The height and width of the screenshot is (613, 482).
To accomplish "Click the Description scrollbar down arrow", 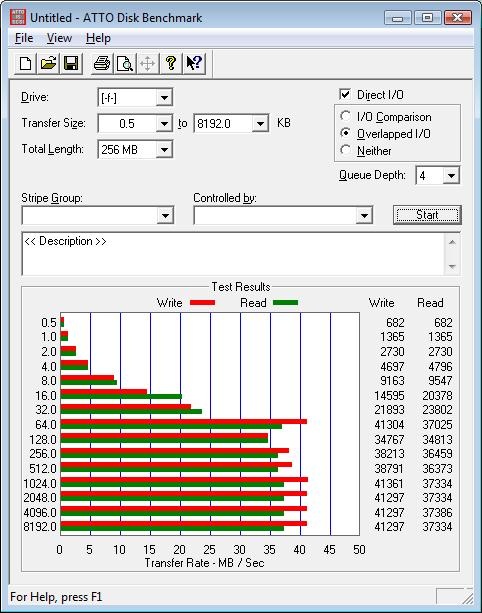I will click(452, 267).
